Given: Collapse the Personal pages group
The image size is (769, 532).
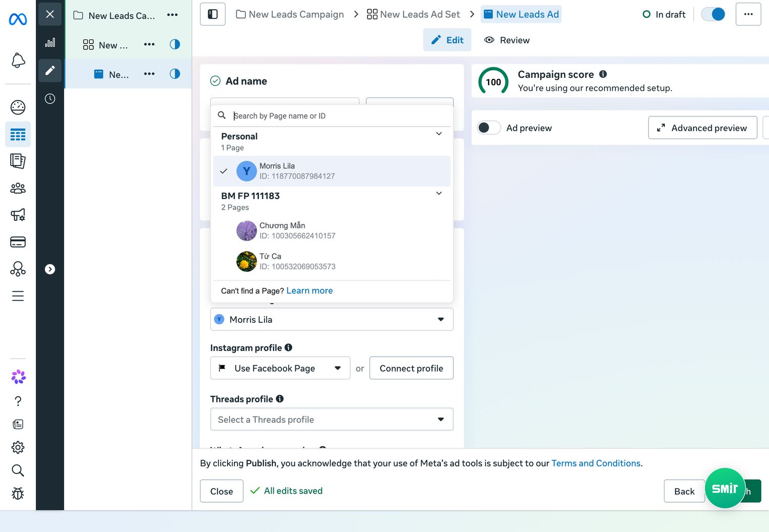Looking at the screenshot, I should coord(439,134).
